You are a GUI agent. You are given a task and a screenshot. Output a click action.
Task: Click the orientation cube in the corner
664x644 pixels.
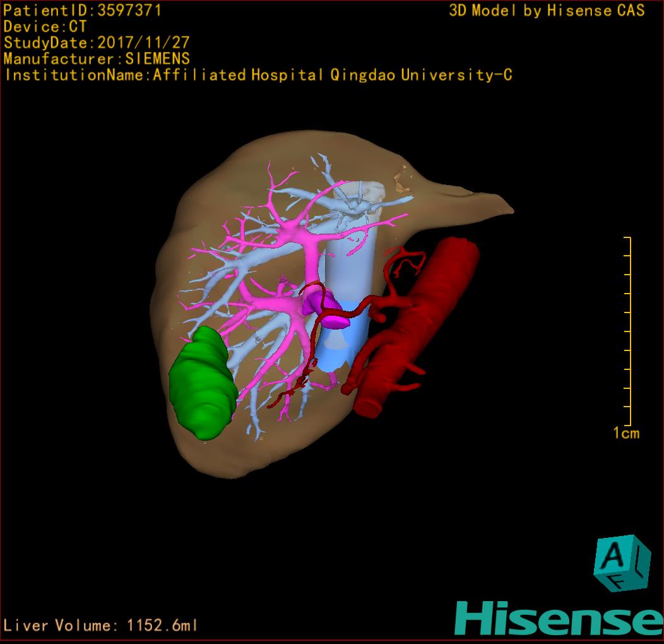tap(622, 563)
